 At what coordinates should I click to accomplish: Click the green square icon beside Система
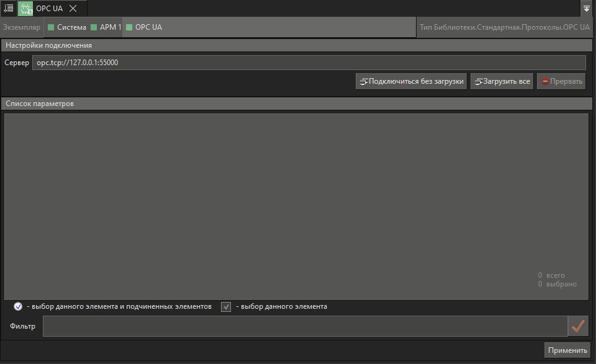coord(52,27)
